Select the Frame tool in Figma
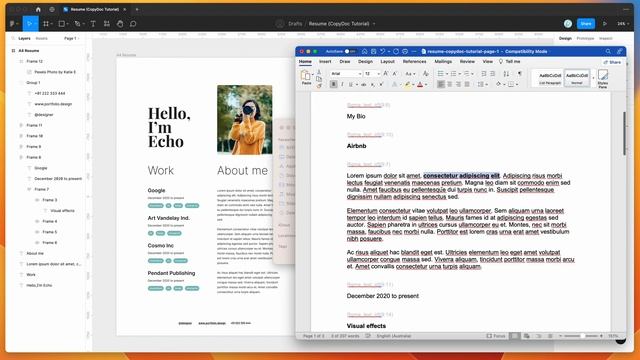 [x=46, y=24]
